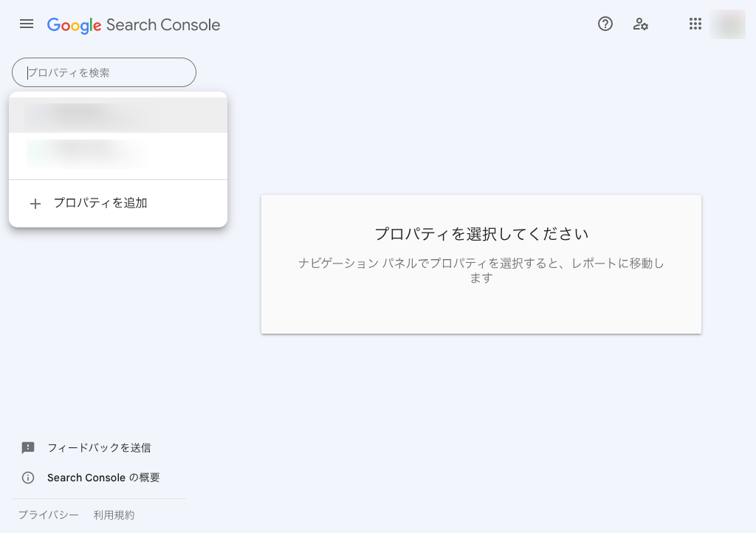This screenshot has height=533, width=756.
Task: Click the plus icon beside プロパティを追加
Action: (x=35, y=204)
